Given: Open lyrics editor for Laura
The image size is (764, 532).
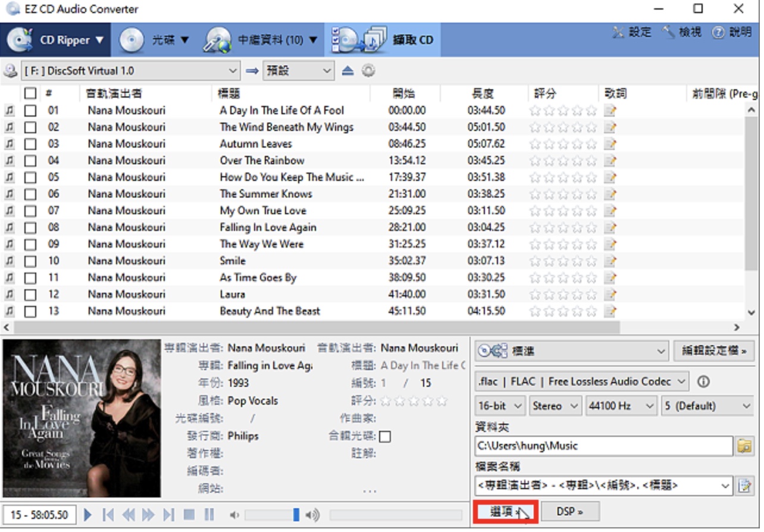Looking at the screenshot, I should 610,295.
